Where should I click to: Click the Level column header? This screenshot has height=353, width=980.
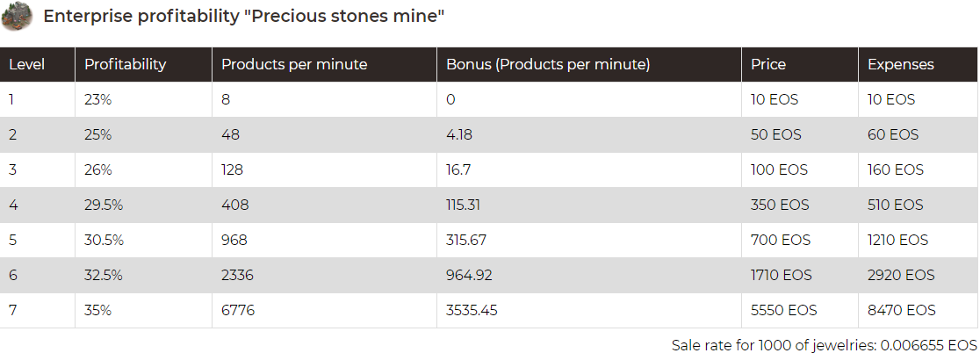click(26, 64)
